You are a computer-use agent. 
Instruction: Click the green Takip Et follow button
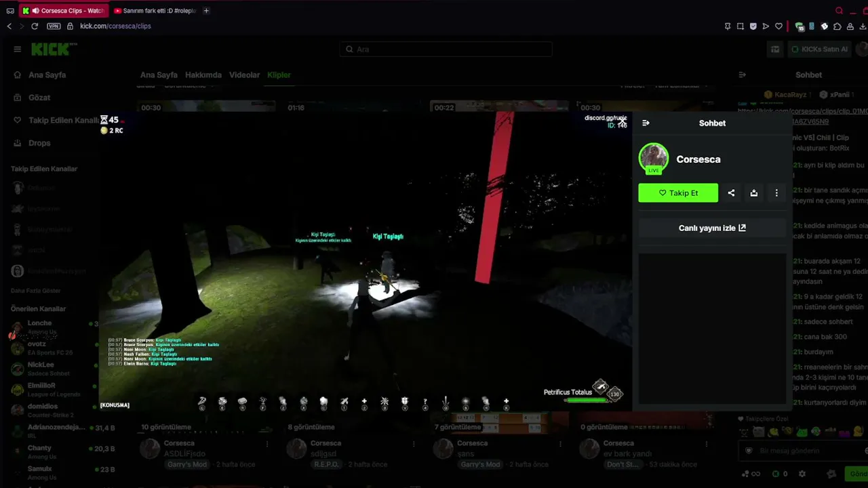(678, 193)
